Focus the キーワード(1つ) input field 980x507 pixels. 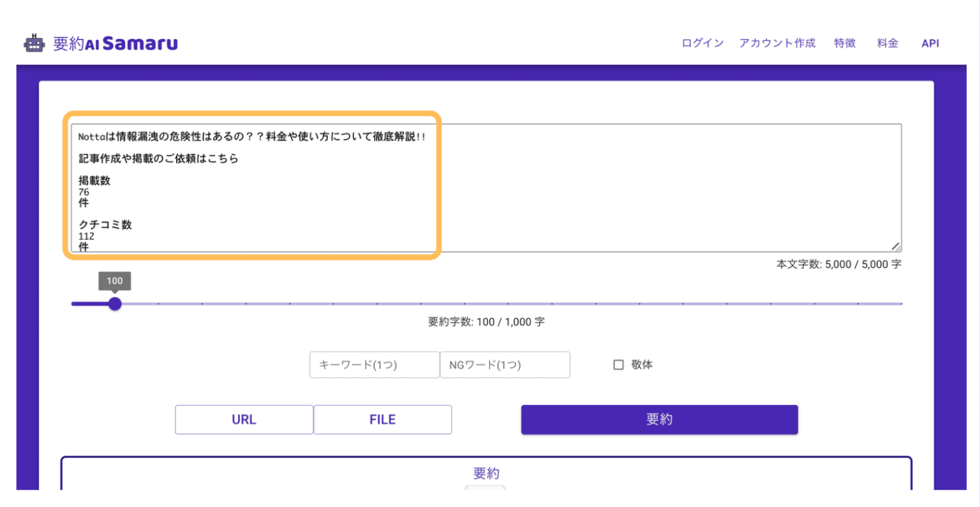coord(375,365)
